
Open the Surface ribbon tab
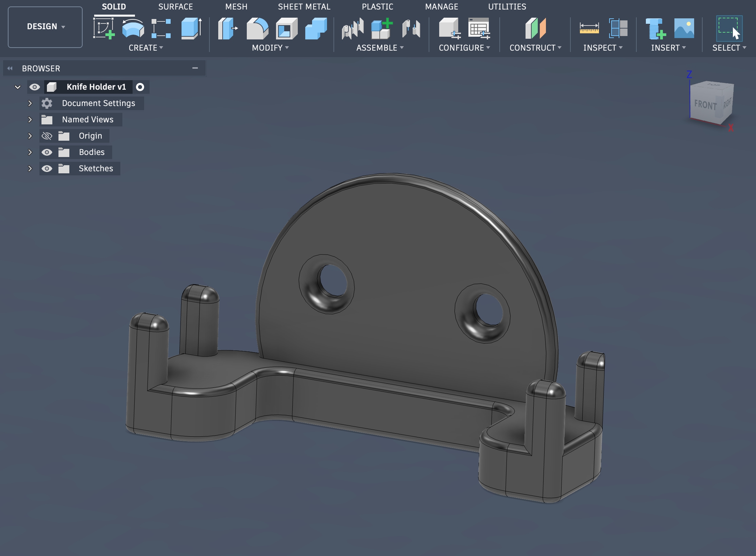pyautogui.click(x=175, y=6)
